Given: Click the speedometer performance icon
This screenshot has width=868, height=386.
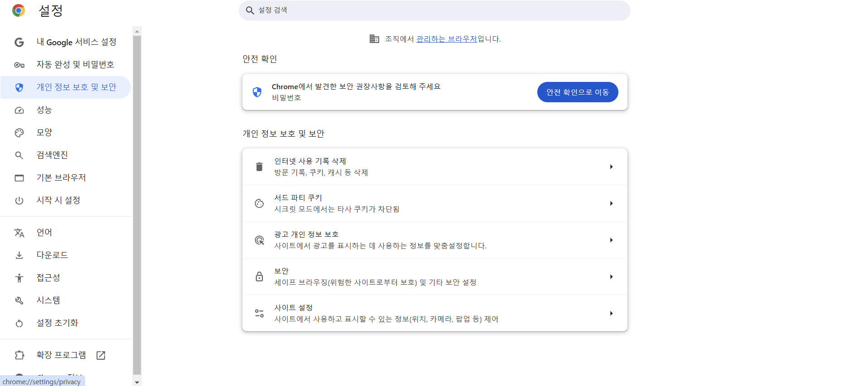Looking at the screenshot, I should [19, 110].
